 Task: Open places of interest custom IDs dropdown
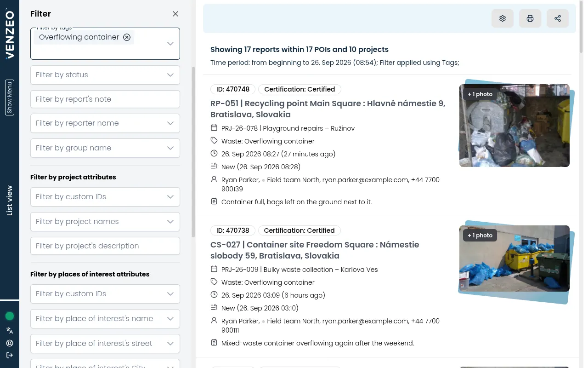tap(105, 294)
